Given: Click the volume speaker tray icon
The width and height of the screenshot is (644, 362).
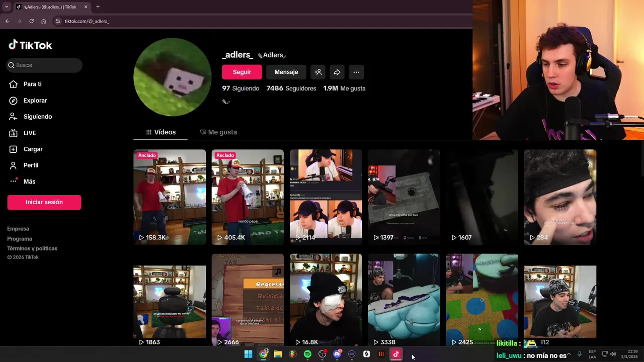Looking at the screenshot, I should point(613,354).
